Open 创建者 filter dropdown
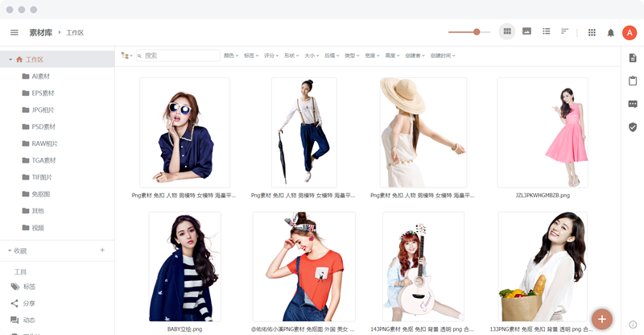This screenshot has width=644, height=335. (x=415, y=56)
